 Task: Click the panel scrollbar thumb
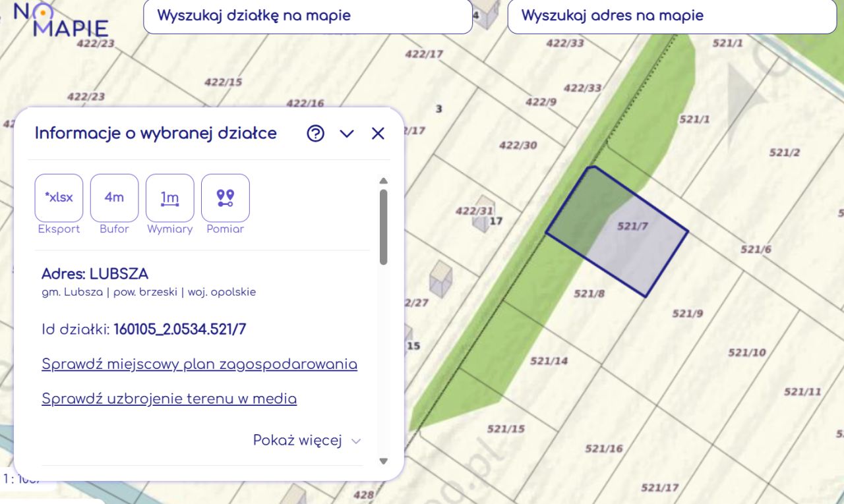pos(384,227)
